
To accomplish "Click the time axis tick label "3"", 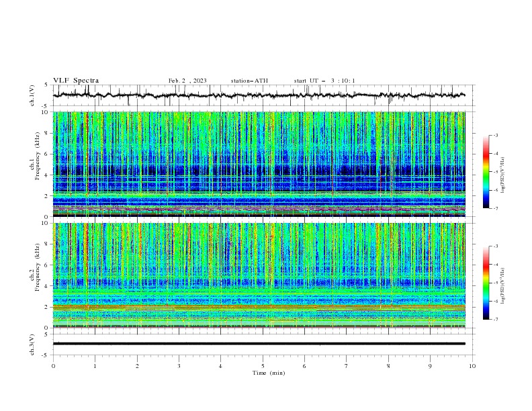I will (x=179, y=366).
